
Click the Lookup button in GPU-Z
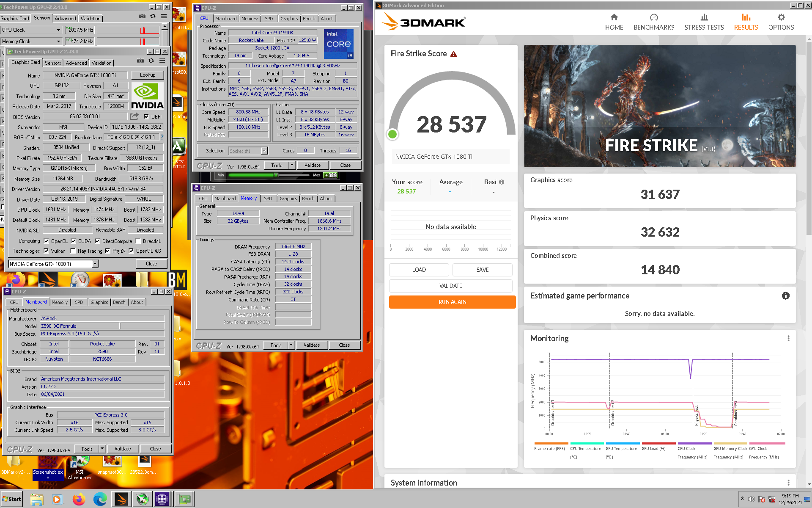coord(148,75)
